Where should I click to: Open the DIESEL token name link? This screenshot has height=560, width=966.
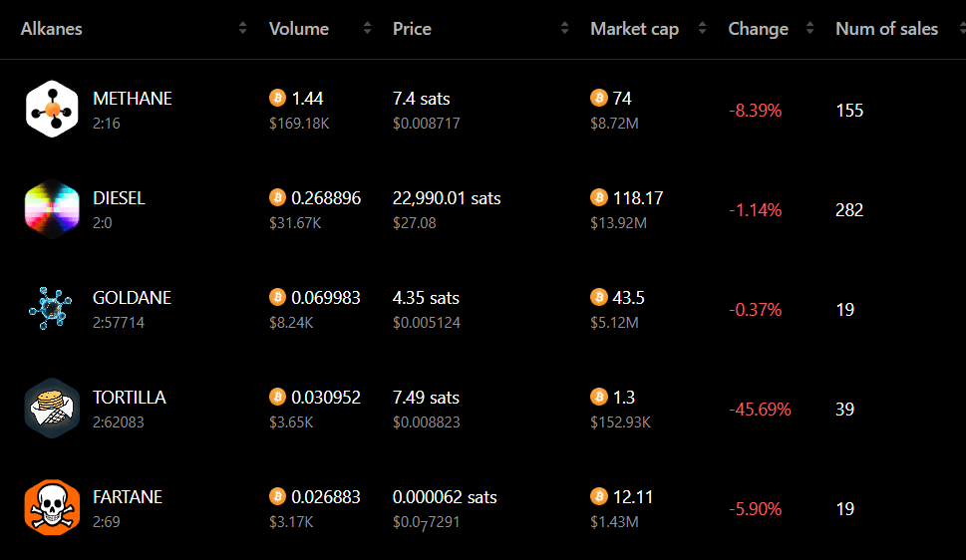coord(119,198)
